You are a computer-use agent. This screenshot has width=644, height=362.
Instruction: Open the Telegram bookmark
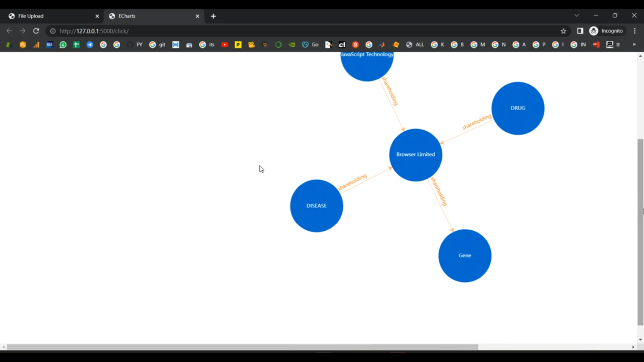click(90, 45)
